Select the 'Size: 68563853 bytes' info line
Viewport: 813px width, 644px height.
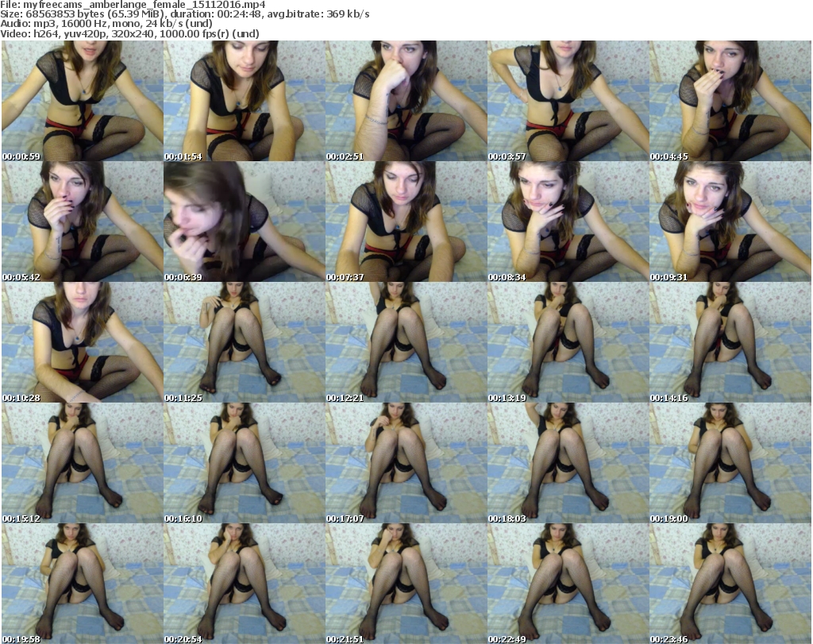coord(185,14)
